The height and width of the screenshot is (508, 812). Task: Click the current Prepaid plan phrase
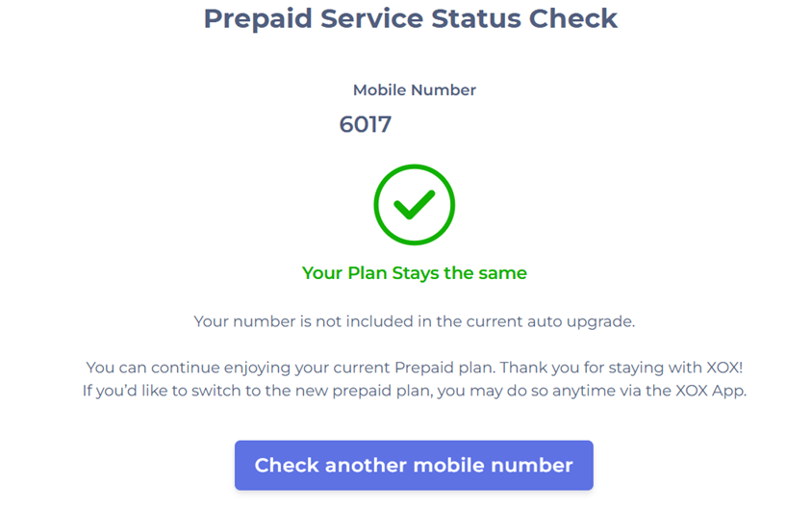coord(413,368)
